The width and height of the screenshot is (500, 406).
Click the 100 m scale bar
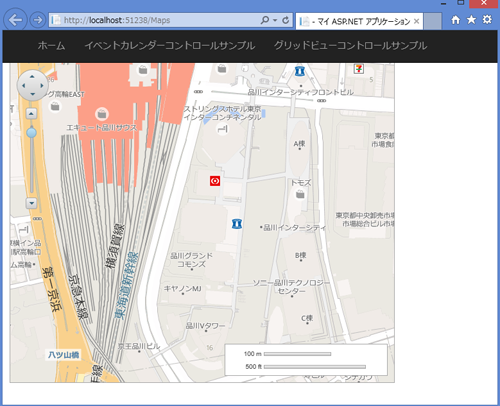coord(297,354)
